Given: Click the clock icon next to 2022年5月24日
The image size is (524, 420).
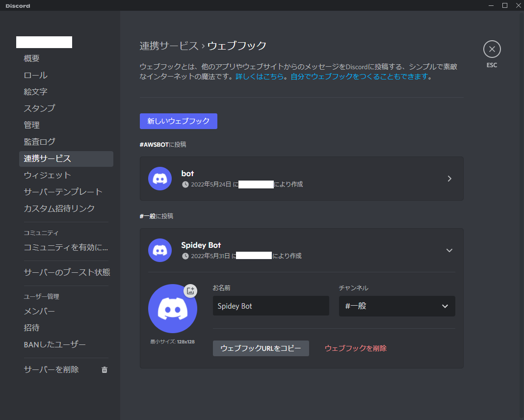Looking at the screenshot, I should click(x=185, y=184).
